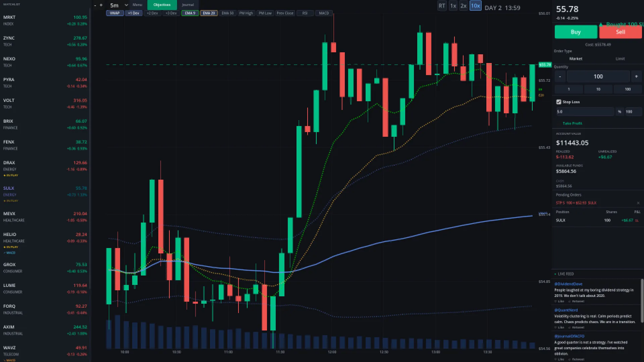Click the green Buy button
The height and width of the screenshot is (362, 644).
point(576,32)
